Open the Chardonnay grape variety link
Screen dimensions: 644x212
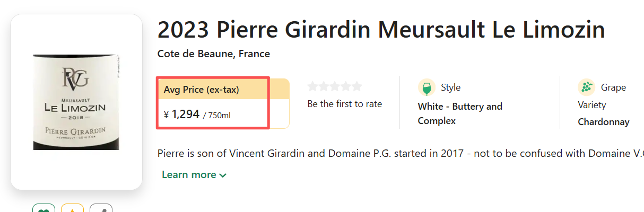(x=603, y=122)
